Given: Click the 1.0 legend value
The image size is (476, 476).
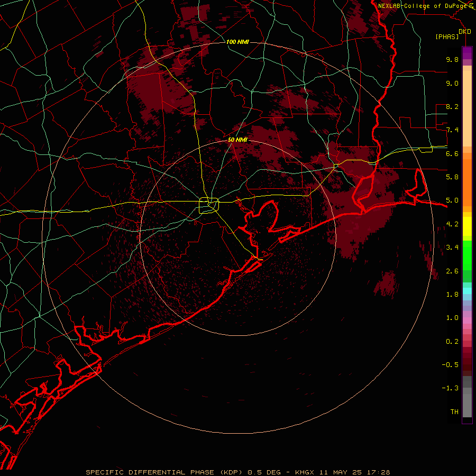Looking at the screenshot, I should click(452, 318).
